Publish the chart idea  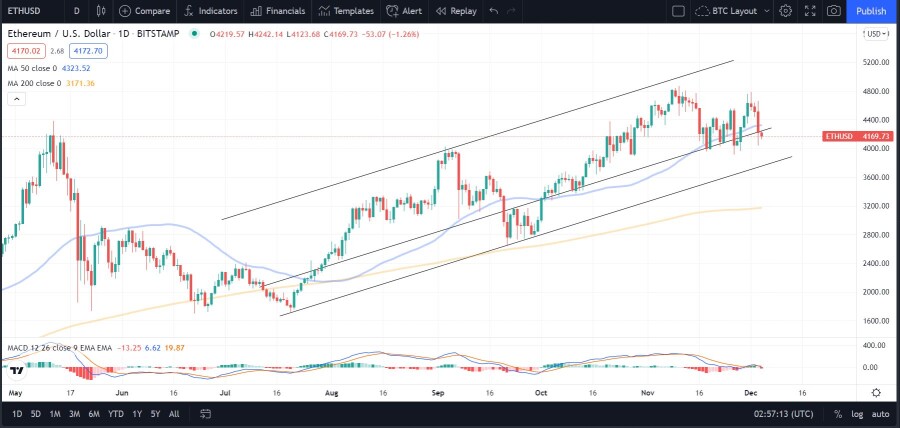[871, 11]
